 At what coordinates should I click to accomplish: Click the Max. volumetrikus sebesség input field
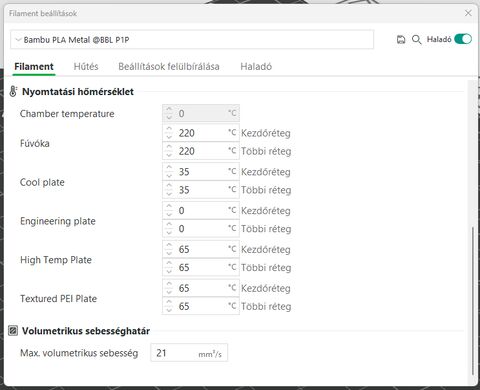click(189, 353)
